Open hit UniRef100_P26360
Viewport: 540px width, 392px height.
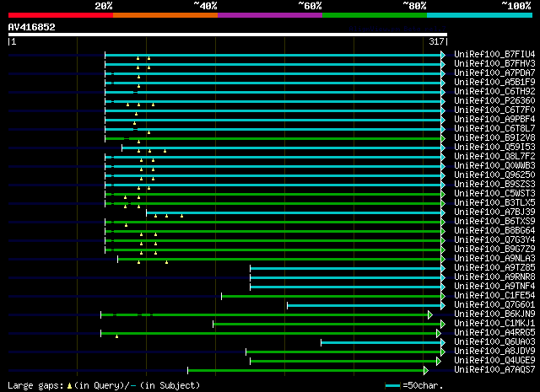point(494,101)
